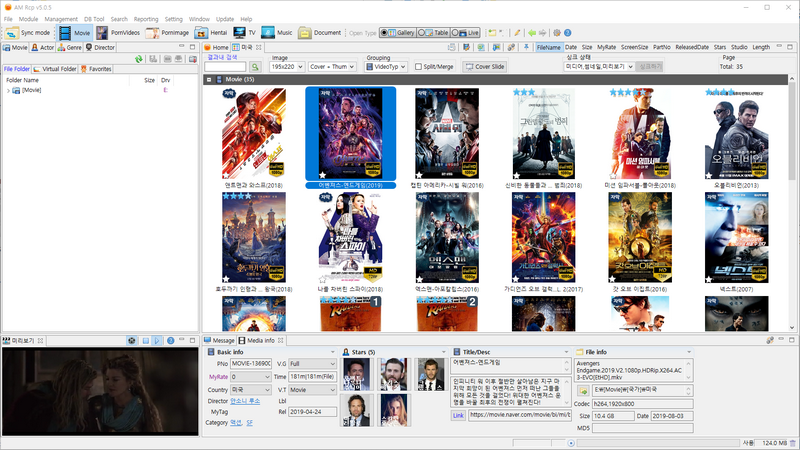Image resolution: width=800 pixels, height=450 pixels.
Task: Click the pencil edit icon in toolbar
Action: pyautogui.click(x=517, y=33)
